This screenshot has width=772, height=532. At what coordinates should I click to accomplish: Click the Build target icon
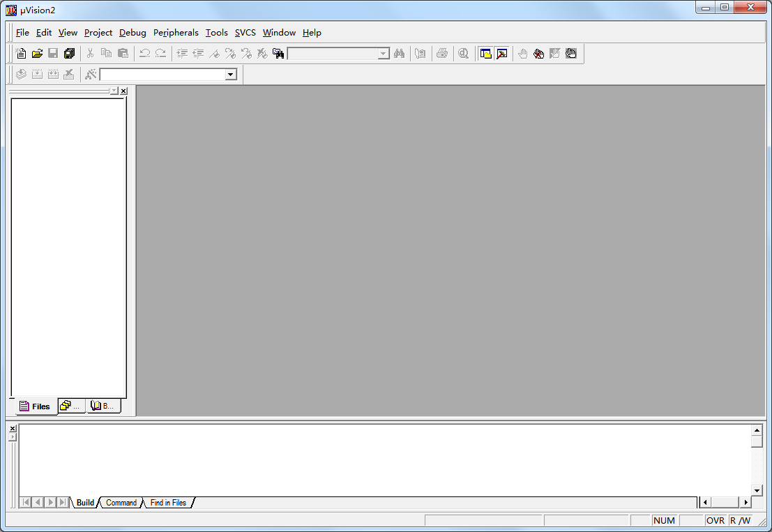point(37,75)
